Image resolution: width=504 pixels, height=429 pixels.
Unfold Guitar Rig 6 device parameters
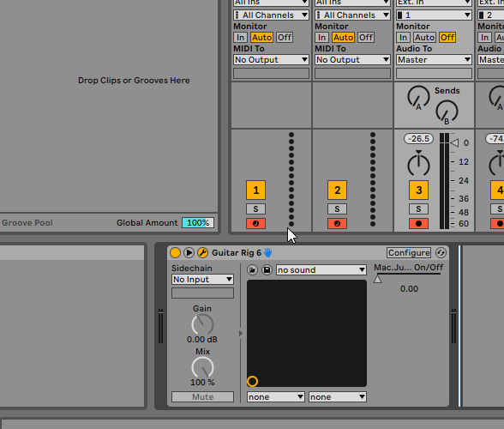(x=189, y=252)
